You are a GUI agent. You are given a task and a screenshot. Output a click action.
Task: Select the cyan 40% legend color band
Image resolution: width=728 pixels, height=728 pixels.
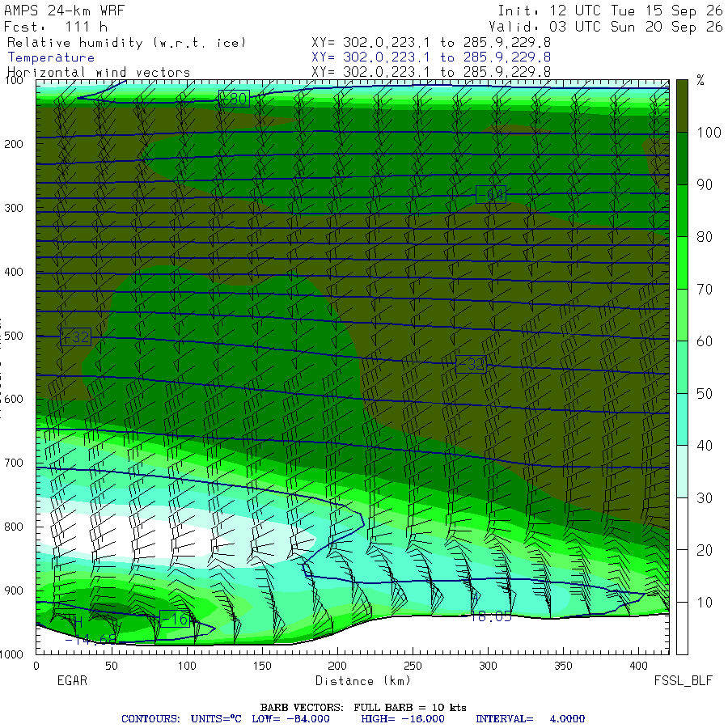pyautogui.click(x=682, y=419)
